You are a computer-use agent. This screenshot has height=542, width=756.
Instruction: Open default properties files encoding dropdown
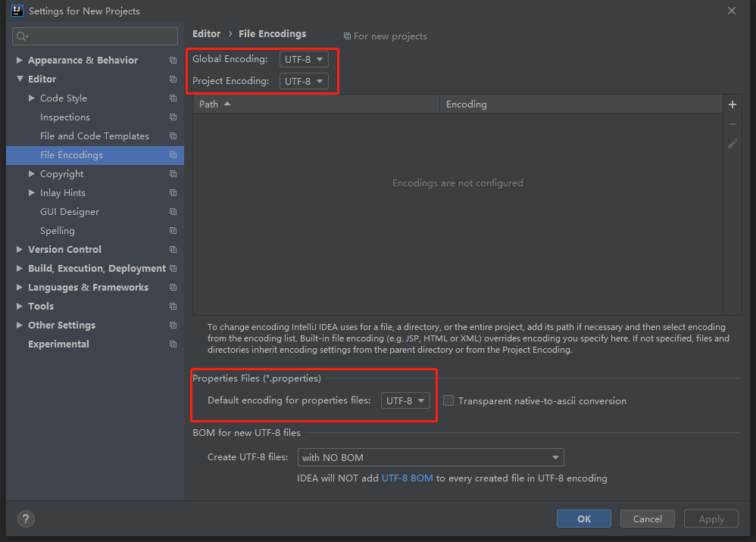tap(405, 400)
